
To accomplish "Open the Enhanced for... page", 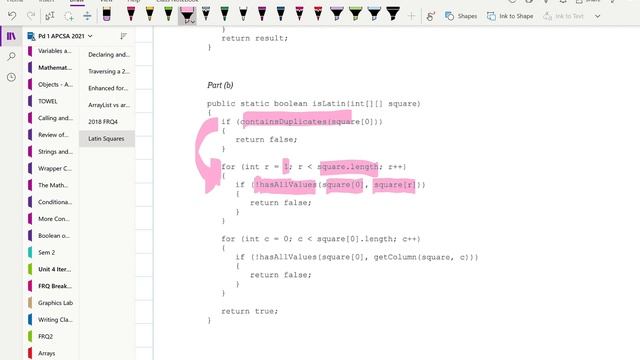I will [107, 88].
